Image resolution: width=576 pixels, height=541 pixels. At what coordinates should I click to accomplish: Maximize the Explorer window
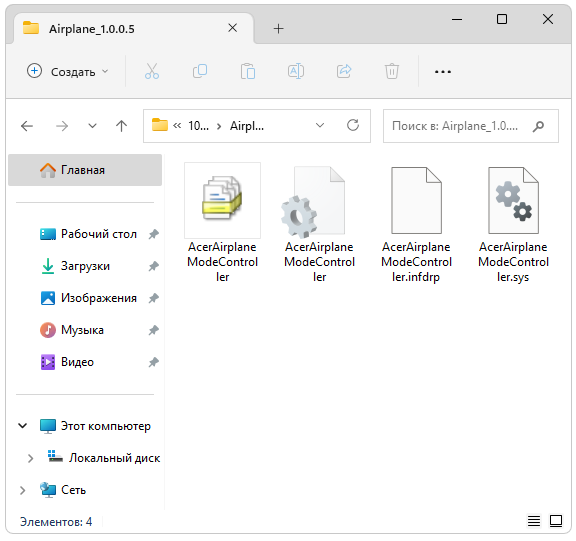[502, 19]
